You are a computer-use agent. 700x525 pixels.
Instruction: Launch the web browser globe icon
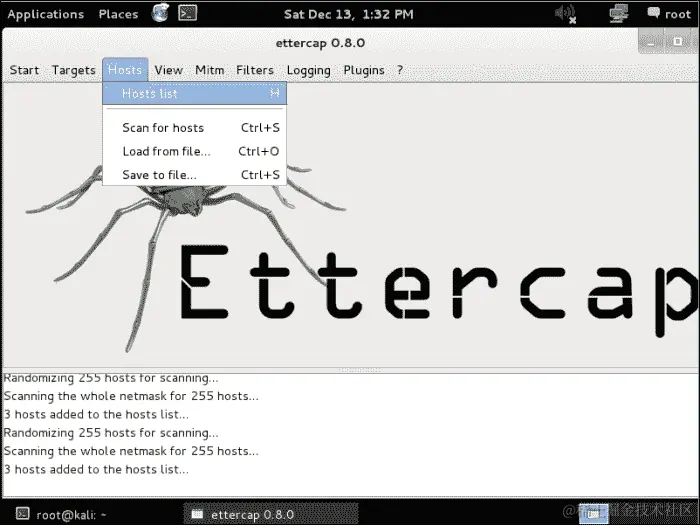click(x=160, y=13)
